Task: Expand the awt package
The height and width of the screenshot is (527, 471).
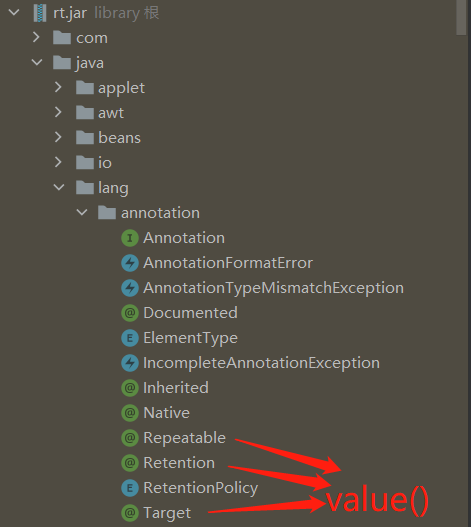Action: pyautogui.click(x=58, y=112)
